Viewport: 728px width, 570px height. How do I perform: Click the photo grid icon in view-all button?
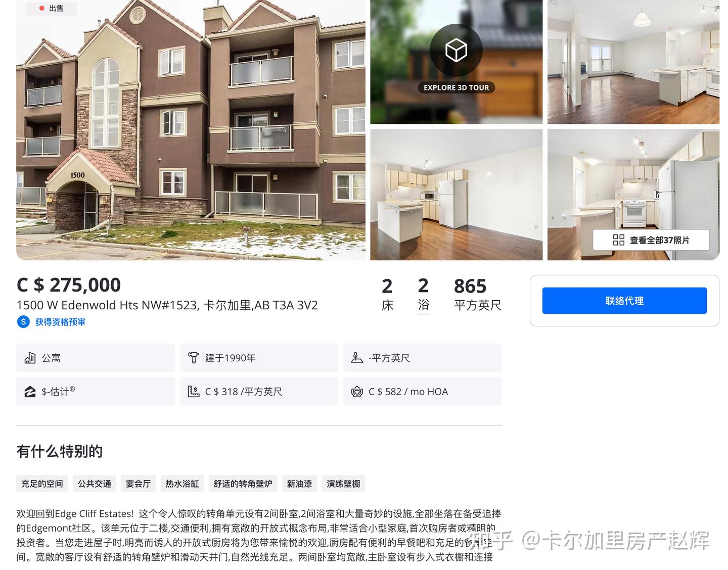pyautogui.click(x=619, y=240)
